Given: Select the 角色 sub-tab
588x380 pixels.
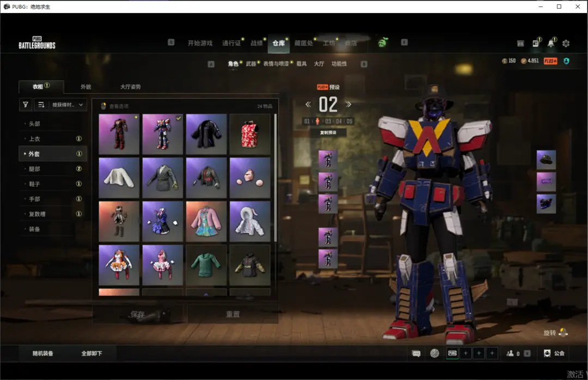Looking at the screenshot, I should coord(233,64).
